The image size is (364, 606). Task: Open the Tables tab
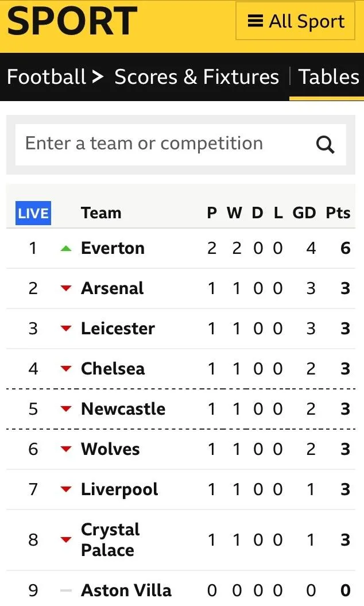click(x=328, y=77)
